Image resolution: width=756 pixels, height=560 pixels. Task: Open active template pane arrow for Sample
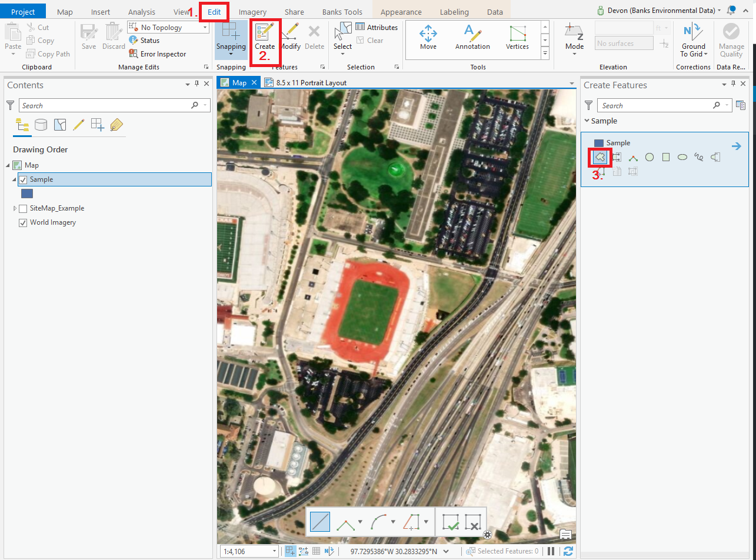[736, 146]
